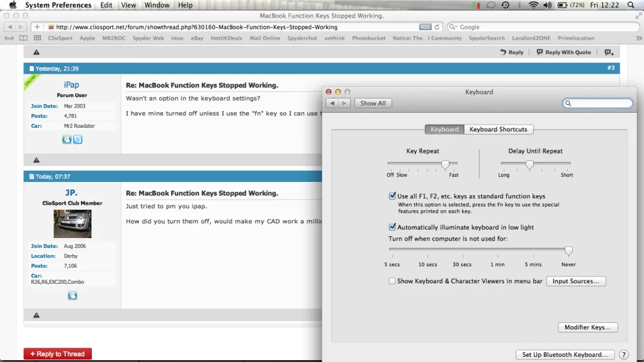The image size is (644, 362).
Task: Select the Keyboard tab
Action: coord(444,129)
